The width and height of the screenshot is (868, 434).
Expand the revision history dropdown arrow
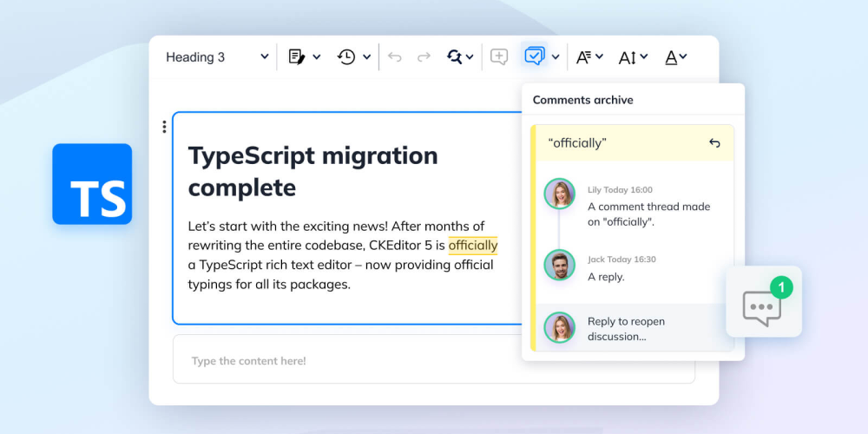point(366,56)
